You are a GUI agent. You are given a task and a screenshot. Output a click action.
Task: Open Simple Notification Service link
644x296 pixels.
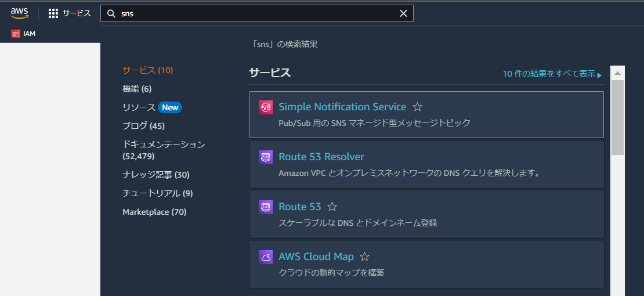342,107
